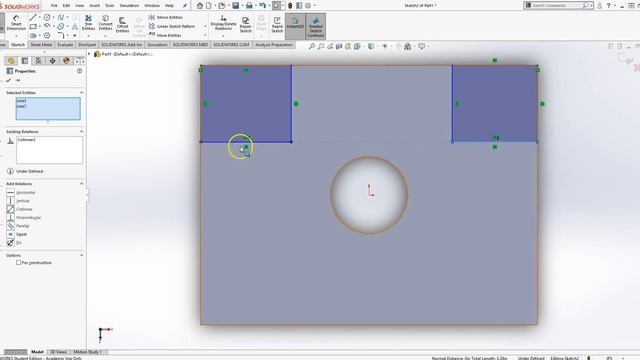Click the Offset Entities tool
Viewport: 640px width, 360px height.
coord(122,24)
